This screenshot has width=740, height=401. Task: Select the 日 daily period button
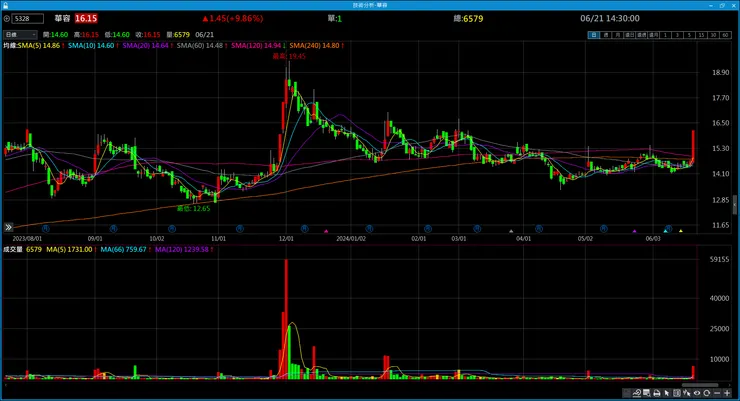594,35
